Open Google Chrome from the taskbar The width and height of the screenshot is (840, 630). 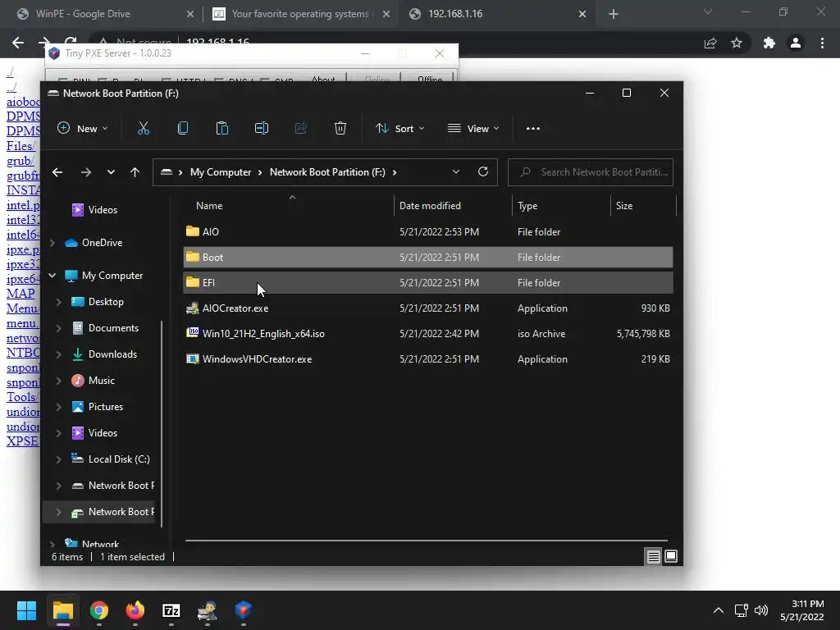99,610
